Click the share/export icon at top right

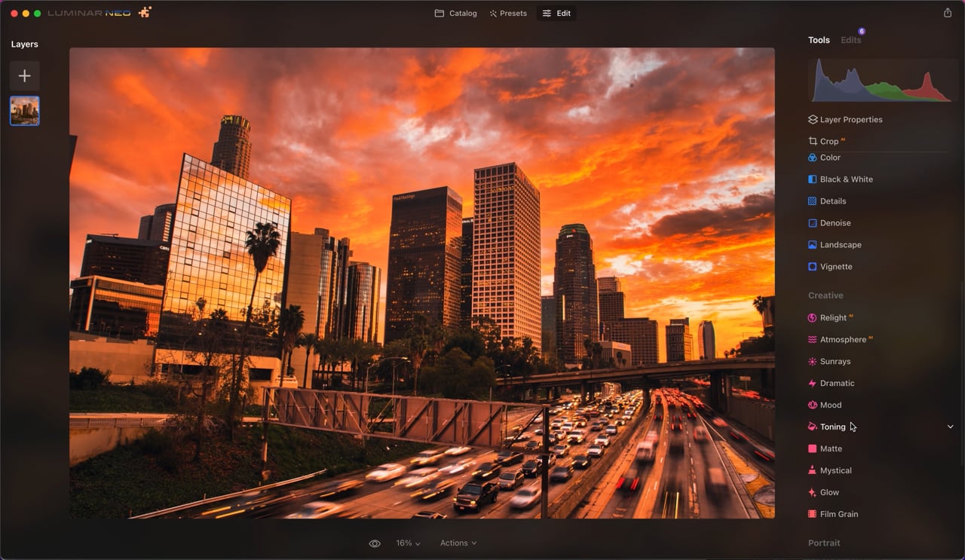tap(948, 13)
